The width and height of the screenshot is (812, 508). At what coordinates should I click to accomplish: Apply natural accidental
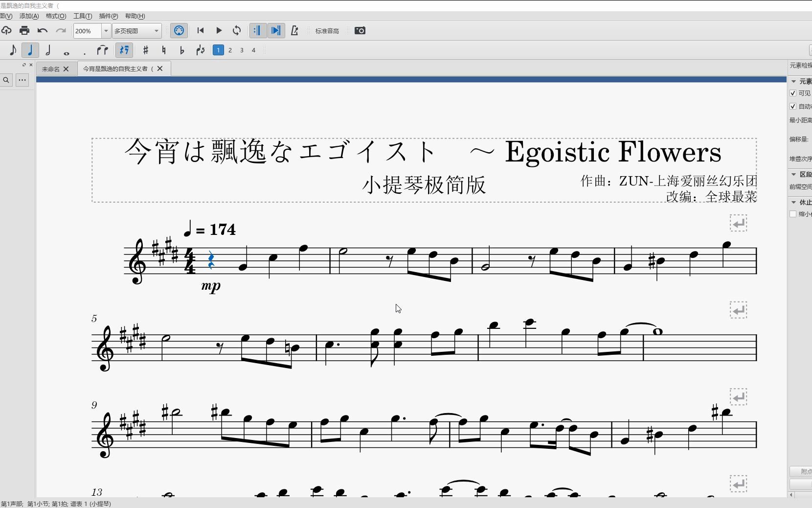pos(164,50)
